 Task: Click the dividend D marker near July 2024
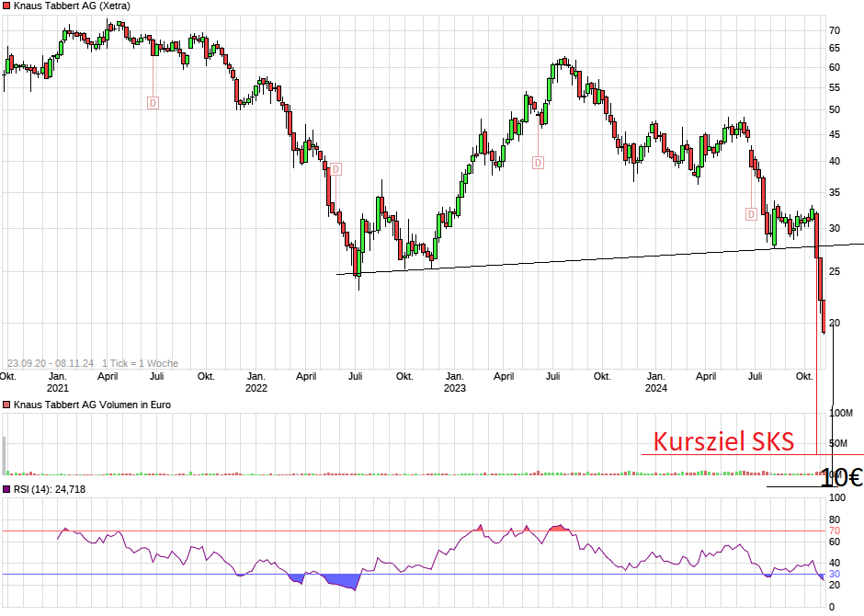coord(751,214)
